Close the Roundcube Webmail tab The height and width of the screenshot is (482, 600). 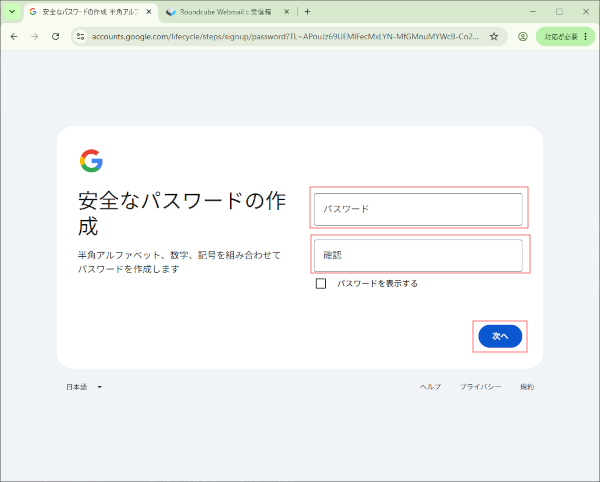pos(287,12)
